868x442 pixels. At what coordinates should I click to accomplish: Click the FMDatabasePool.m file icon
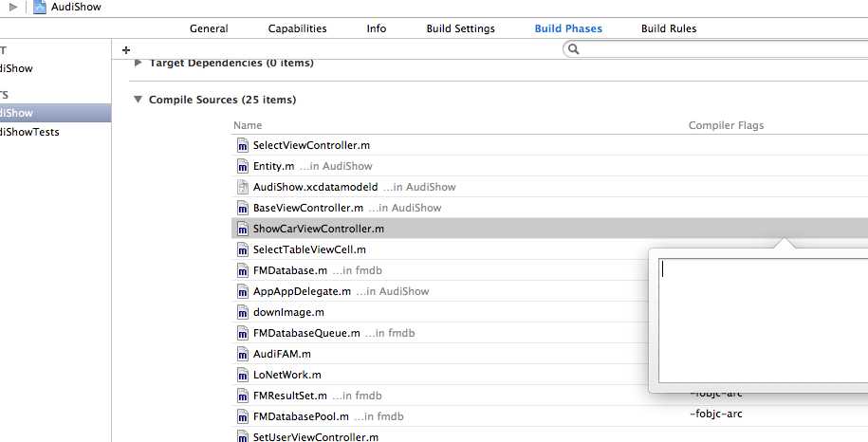pos(243,416)
